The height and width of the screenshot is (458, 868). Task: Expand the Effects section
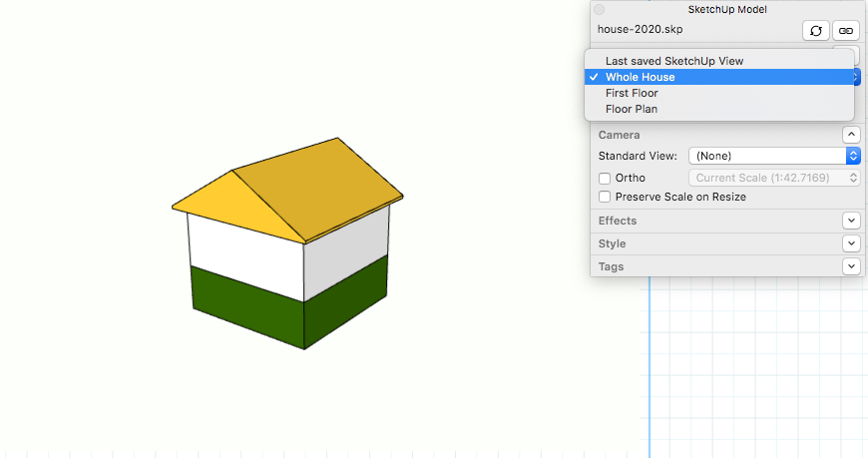pyautogui.click(x=851, y=221)
